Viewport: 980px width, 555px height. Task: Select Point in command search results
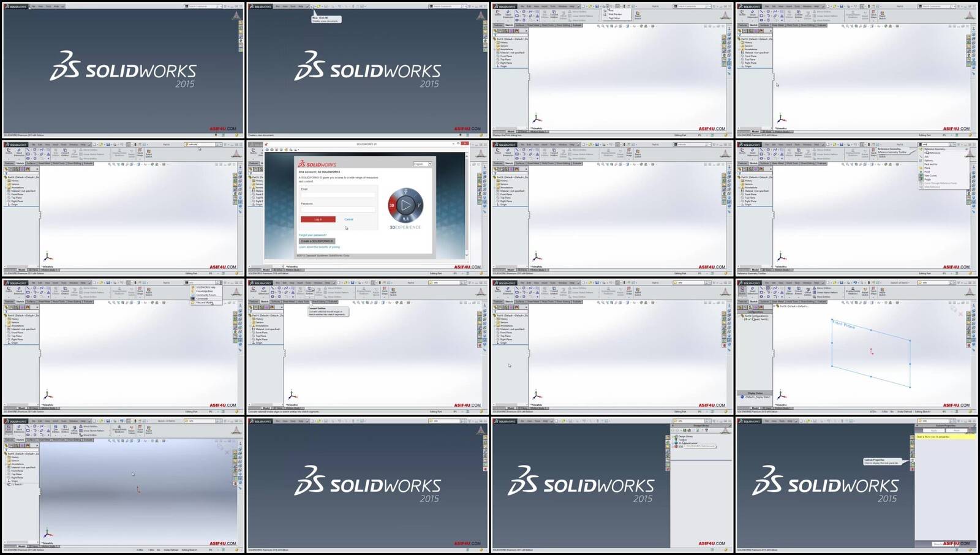927,172
